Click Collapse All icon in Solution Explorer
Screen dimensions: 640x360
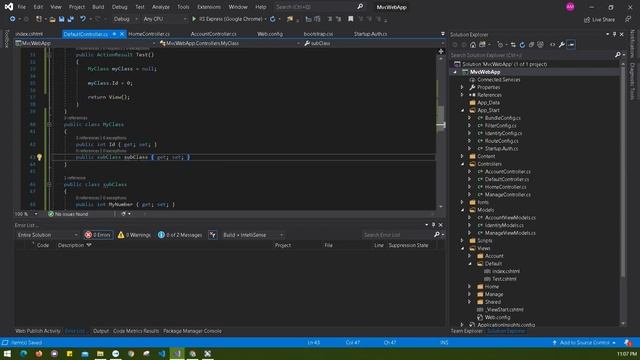click(531, 45)
